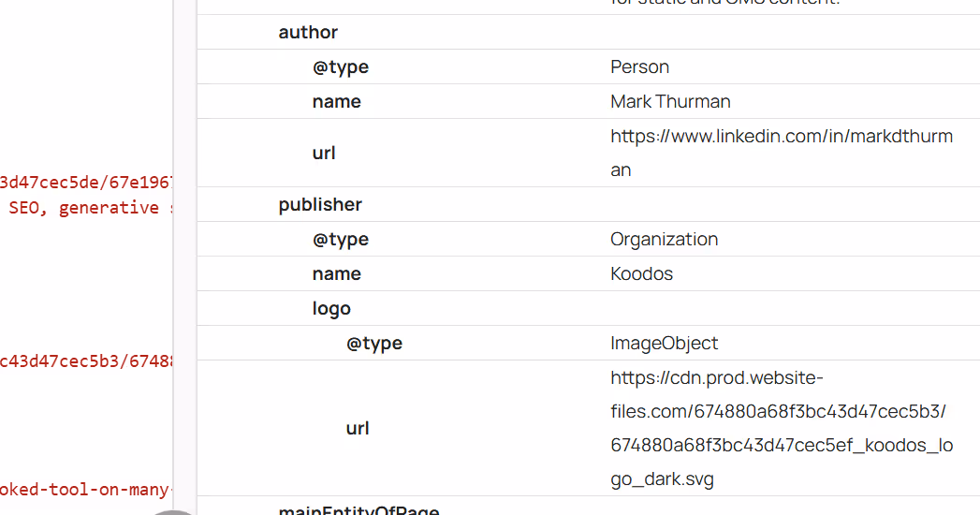Click the Person type value

point(639,66)
